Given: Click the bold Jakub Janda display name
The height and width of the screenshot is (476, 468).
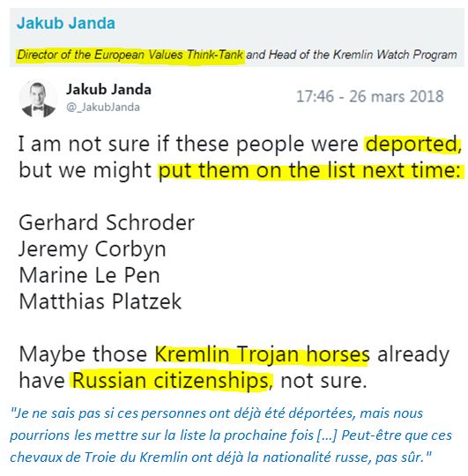Looking at the screenshot, I should [x=108, y=90].
